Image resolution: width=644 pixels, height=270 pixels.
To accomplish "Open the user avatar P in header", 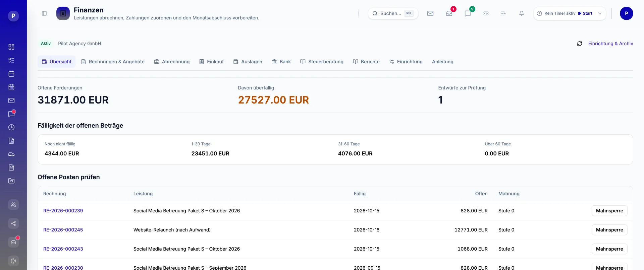I will pyautogui.click(x=627, y=13).
